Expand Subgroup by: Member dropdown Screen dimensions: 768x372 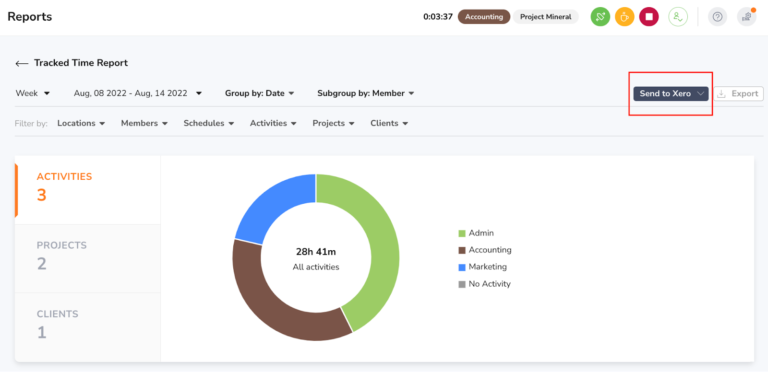(x=366, y=93)
